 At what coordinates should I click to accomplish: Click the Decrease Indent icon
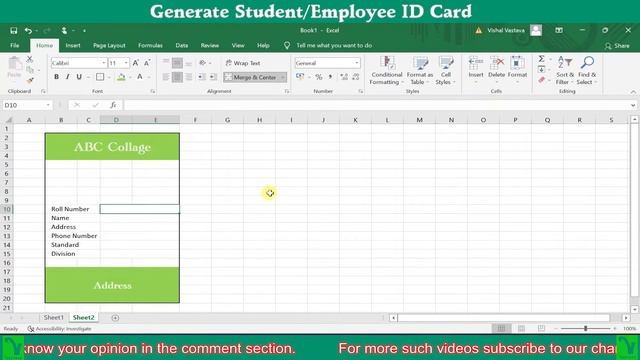click(x=202, y=77)
